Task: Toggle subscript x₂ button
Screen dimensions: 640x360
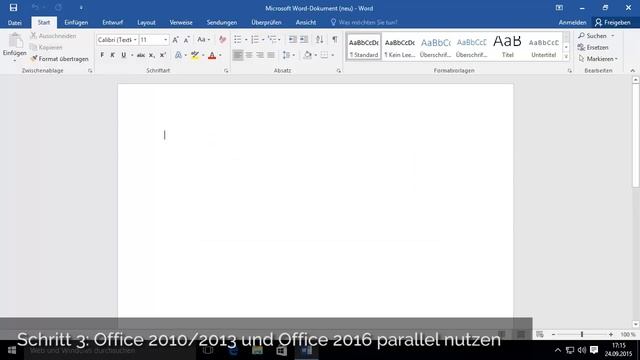Action: pyautogui.click(x=152, y=55)
